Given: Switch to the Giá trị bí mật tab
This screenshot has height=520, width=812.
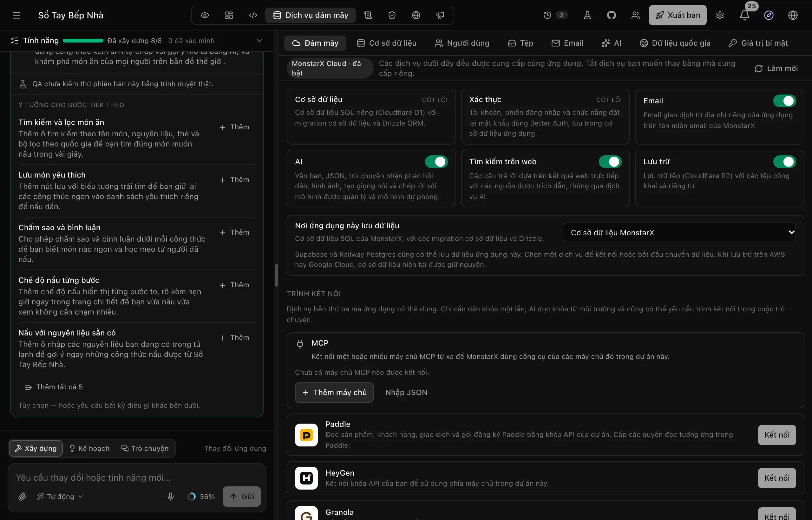Looking at the screenshot, I should [x=758, y=43].
